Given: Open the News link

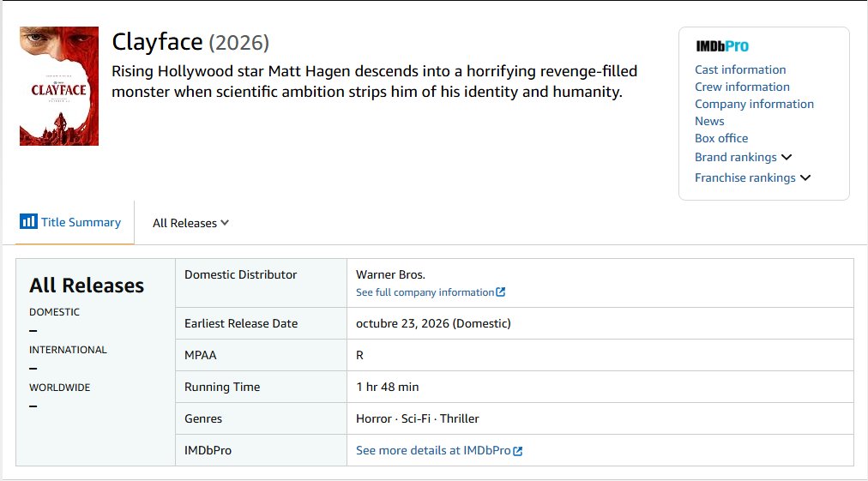Looking at the screenshot, I should coord(709,121).
